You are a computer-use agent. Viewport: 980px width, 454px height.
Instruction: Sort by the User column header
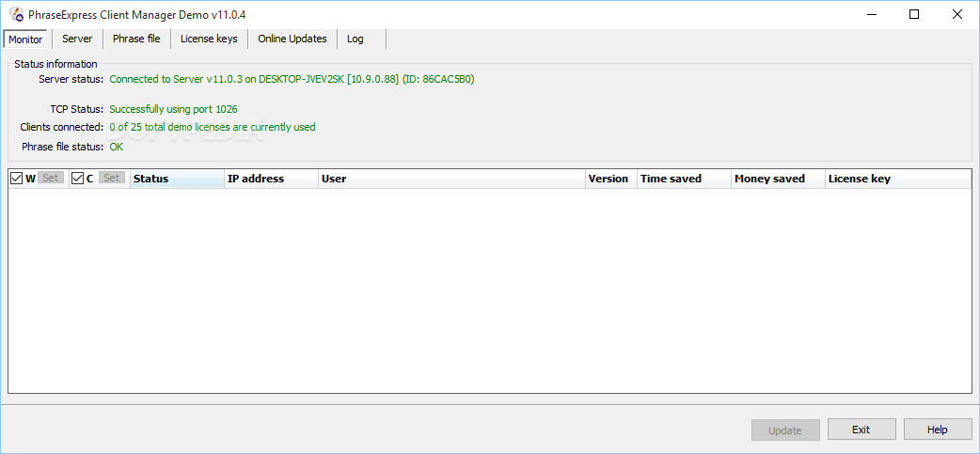(451, 179)
